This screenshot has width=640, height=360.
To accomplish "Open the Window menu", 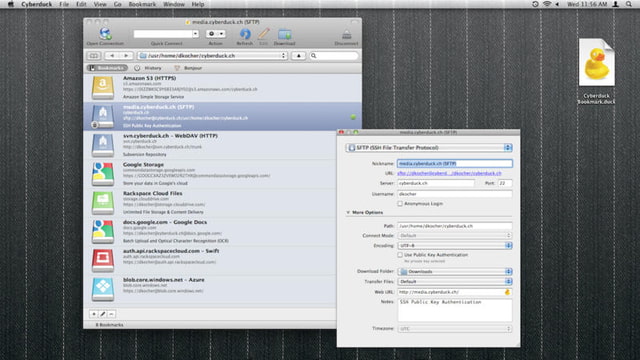I will (174, 4).
